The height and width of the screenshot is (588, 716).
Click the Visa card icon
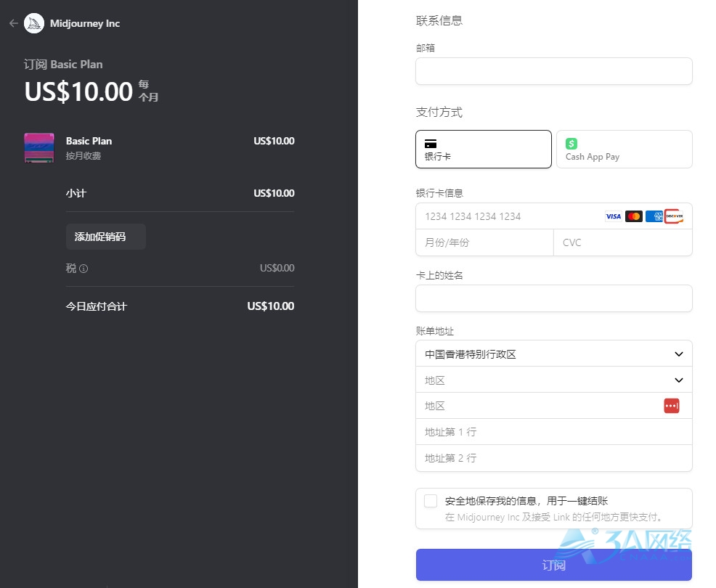pos(614,216)
